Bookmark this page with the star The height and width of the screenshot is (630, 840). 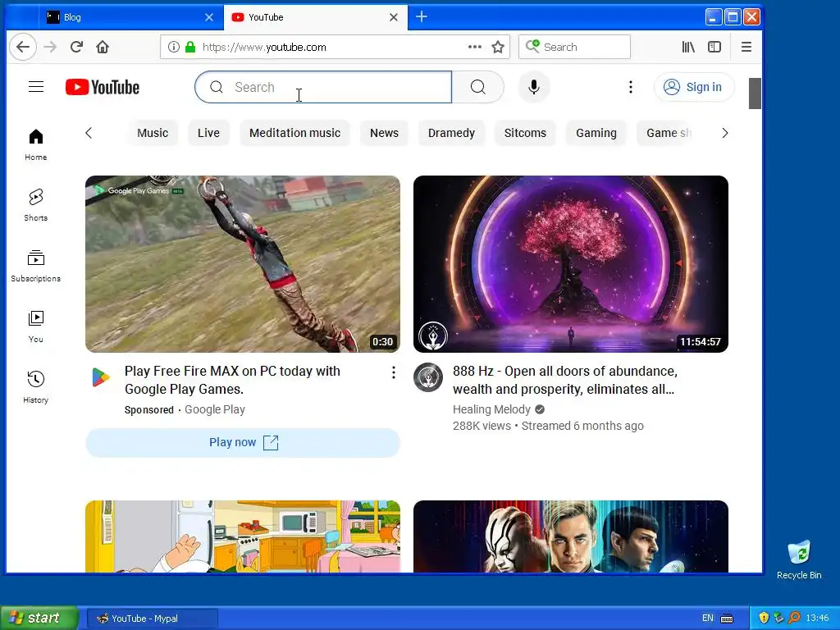point(498,47)
